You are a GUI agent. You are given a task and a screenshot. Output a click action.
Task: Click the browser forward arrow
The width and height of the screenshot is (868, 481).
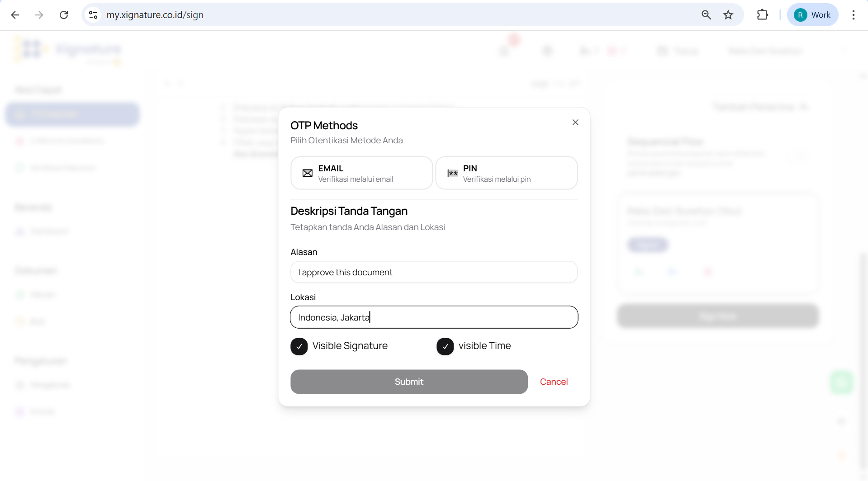(x=39, y=15)
